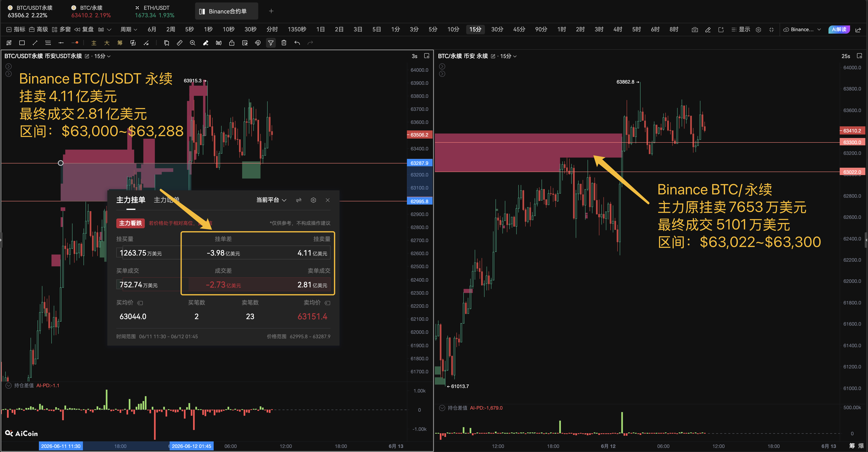
Task: Click the filter funnel icon
Action: click(271, 43)
